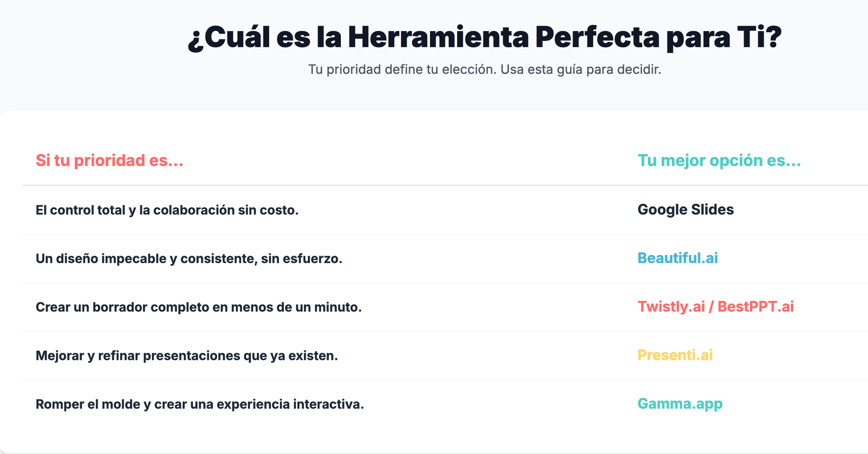Click the row about colaboración sin costo
This screenshot has height=454, width=868.
445,210
